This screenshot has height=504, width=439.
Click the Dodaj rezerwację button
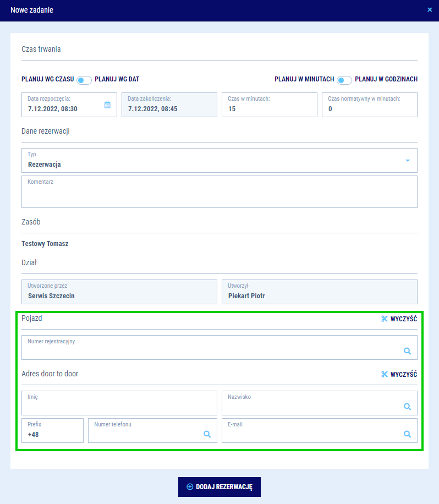pyautogui.click(x=219, y=487)
